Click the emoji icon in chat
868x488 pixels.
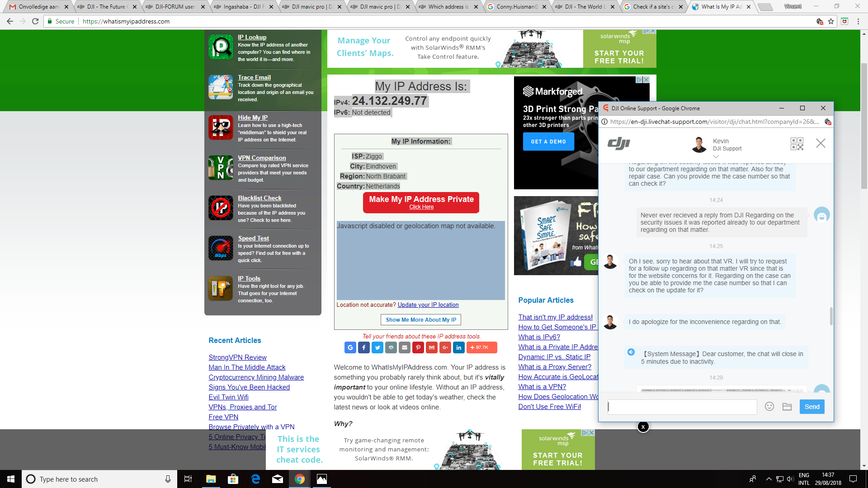tap(769, 407)
